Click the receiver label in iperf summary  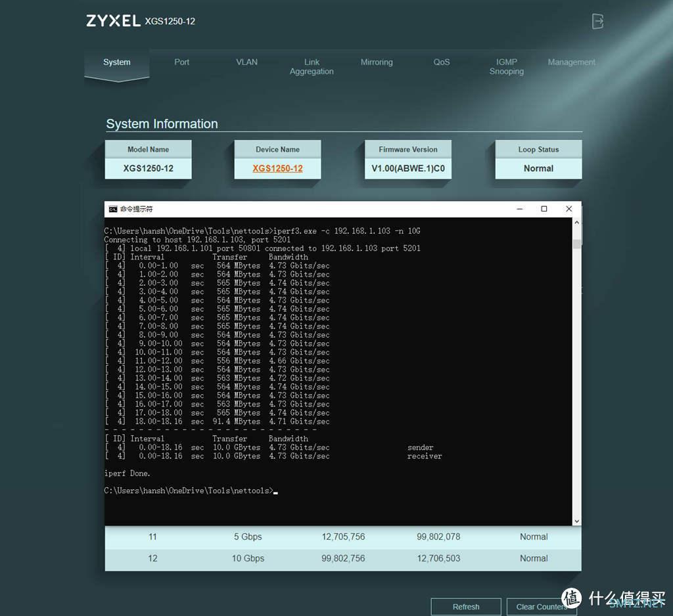(x=425, y=456)
